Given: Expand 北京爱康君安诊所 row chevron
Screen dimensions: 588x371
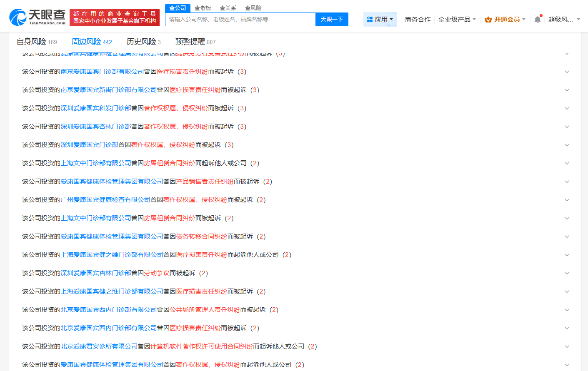Looking at the screenshot, I should [567, 346].
